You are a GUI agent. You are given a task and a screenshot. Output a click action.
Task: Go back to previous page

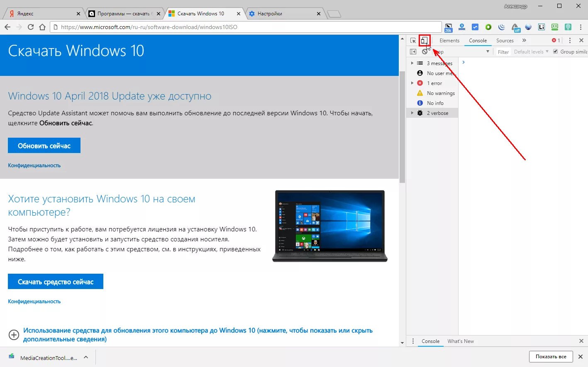click(7, 27)
